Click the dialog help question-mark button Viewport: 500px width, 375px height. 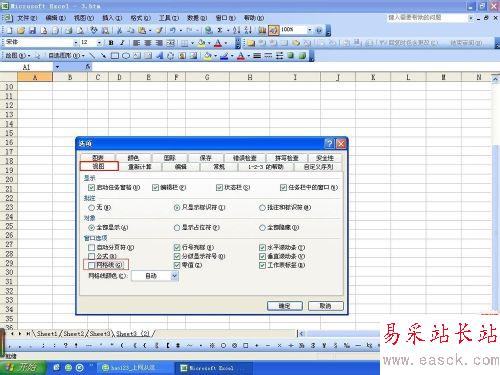329,144
